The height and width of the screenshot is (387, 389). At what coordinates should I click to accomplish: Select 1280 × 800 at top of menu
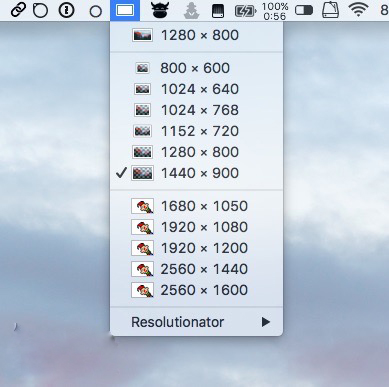tap(196, 35)
